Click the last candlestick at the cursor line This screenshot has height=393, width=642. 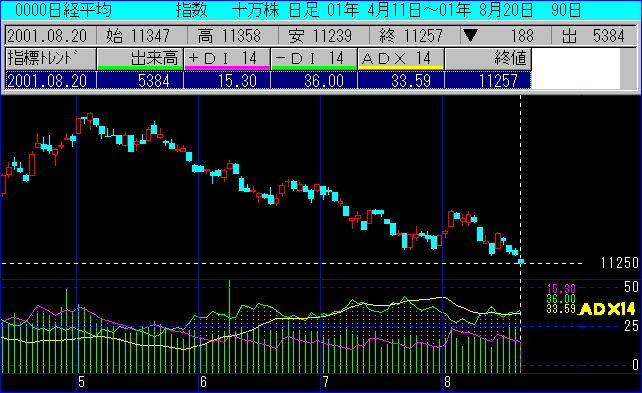pos(521,261)
